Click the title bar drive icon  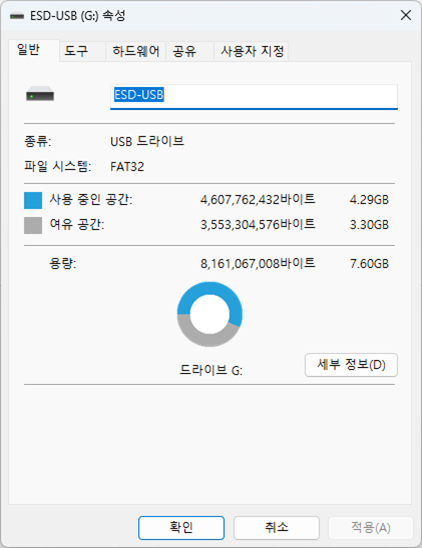(x=17, y=16)
